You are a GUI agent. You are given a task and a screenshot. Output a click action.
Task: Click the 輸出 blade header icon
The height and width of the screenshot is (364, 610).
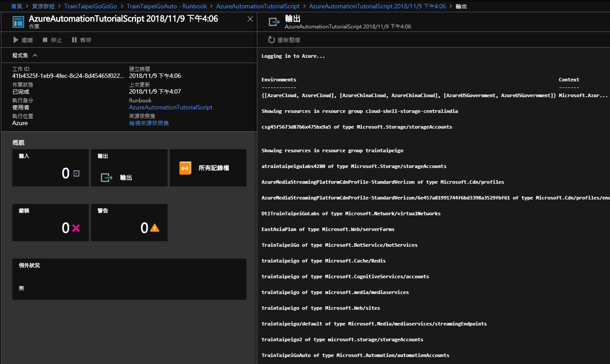(x=274, y=22)
